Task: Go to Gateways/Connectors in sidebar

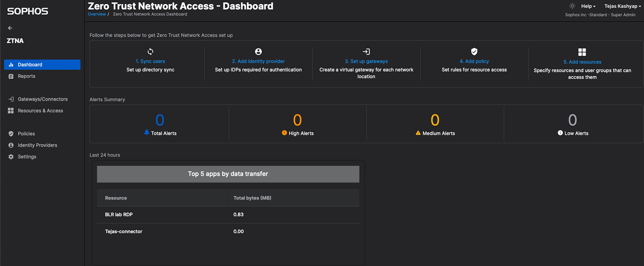Action: pyautogui.click(x=43, y=99)
